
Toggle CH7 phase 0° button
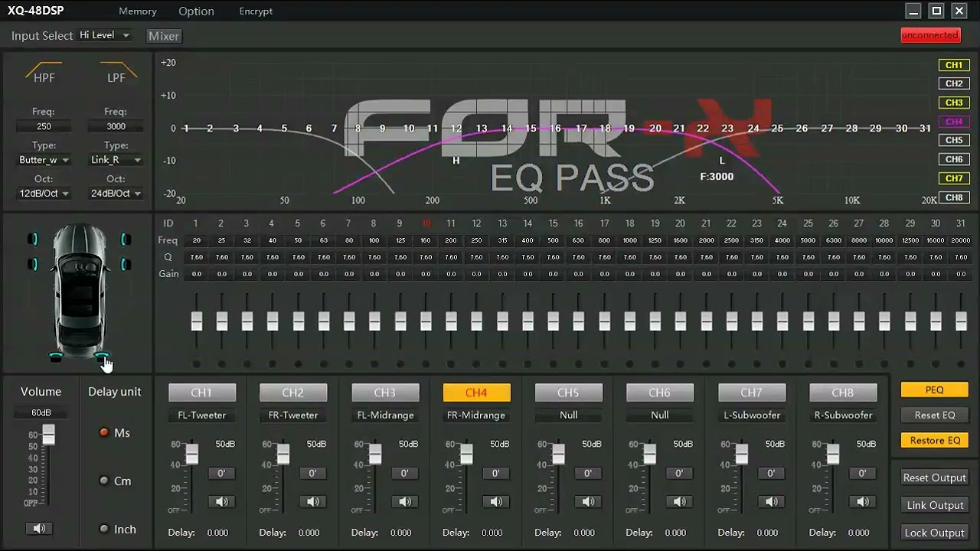771,473
